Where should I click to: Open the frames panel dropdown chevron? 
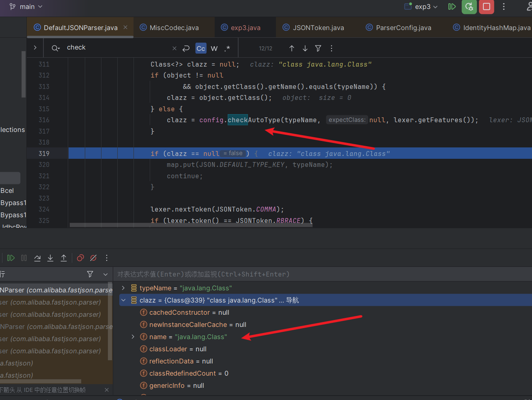pyautogui.click(x=106, y=275)
